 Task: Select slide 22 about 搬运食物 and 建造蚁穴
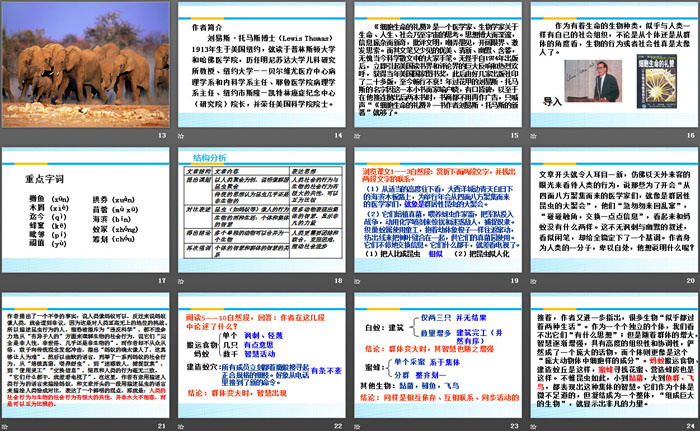[262, 356]
